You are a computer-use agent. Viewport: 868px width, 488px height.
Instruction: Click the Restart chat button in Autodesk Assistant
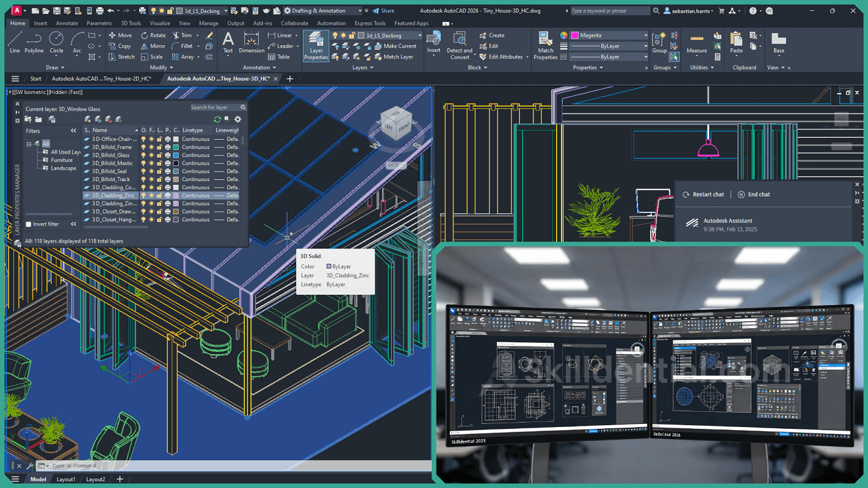click(x=703, y=194)
